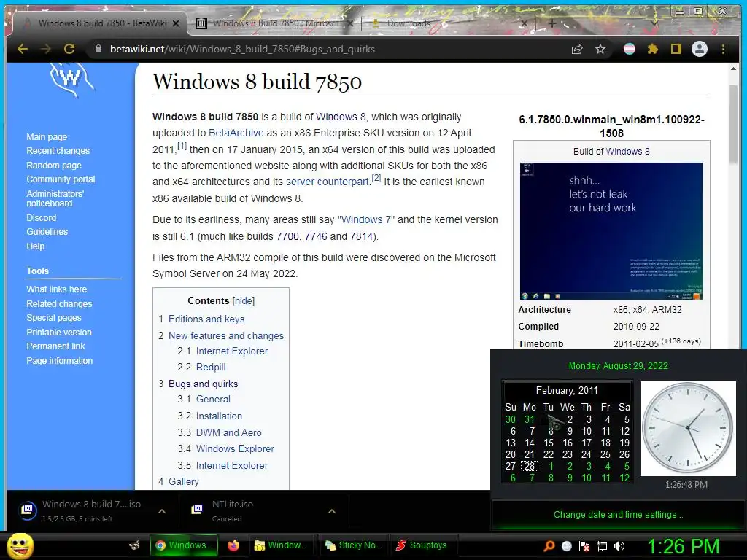
Task: View site information padlock icon
Action: (x=98, y=49)
